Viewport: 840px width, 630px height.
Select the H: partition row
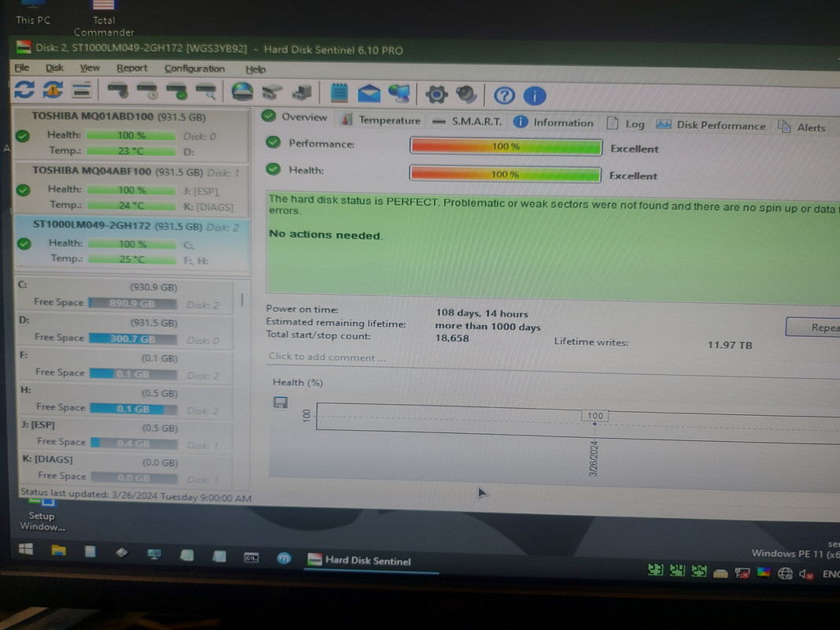click(127, 402)
